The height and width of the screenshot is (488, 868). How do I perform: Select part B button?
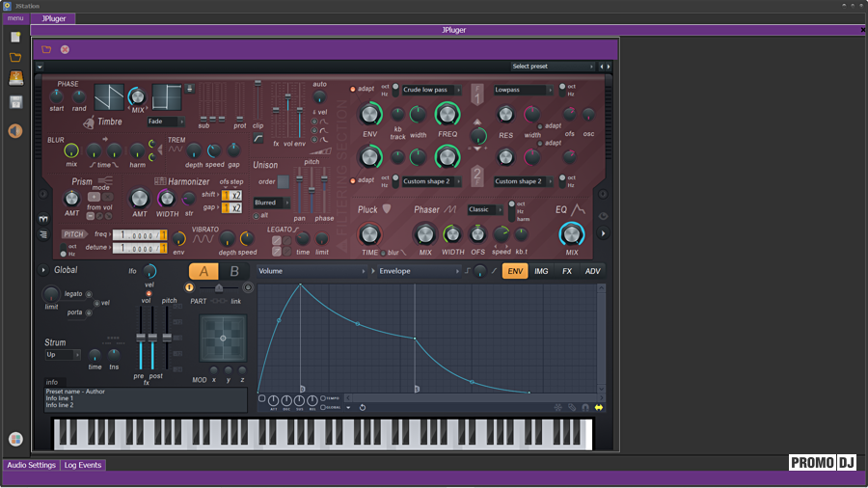(234, 271)
